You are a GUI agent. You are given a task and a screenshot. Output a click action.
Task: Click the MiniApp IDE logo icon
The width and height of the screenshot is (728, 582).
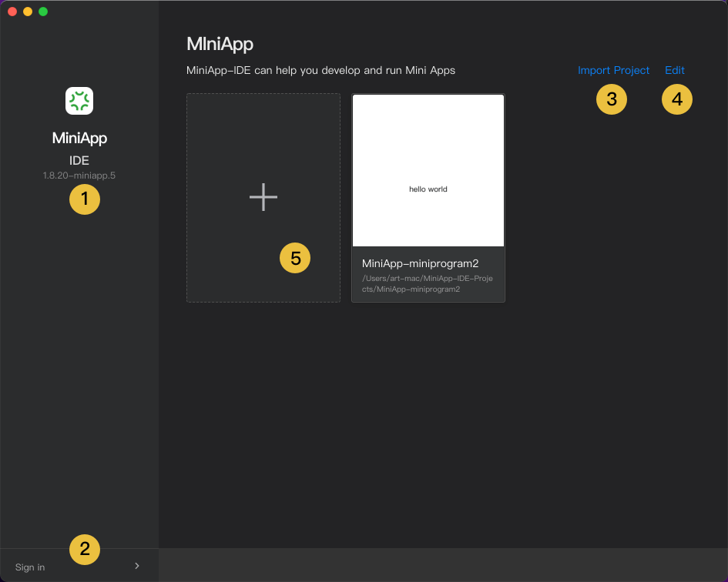pyautogui.click(x=79, y=101)
